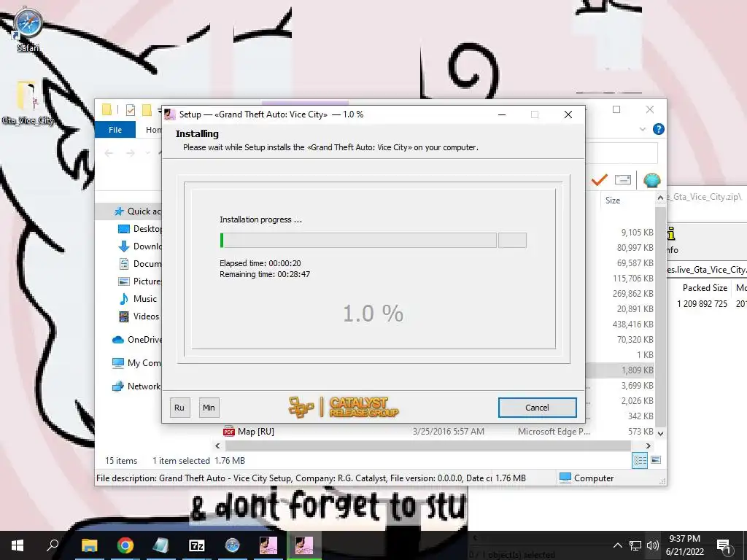This screenshot has width=747, height=560.
Task: Click horizontal scrollbar right arrow in Explorer
Action: coord(649,446)
